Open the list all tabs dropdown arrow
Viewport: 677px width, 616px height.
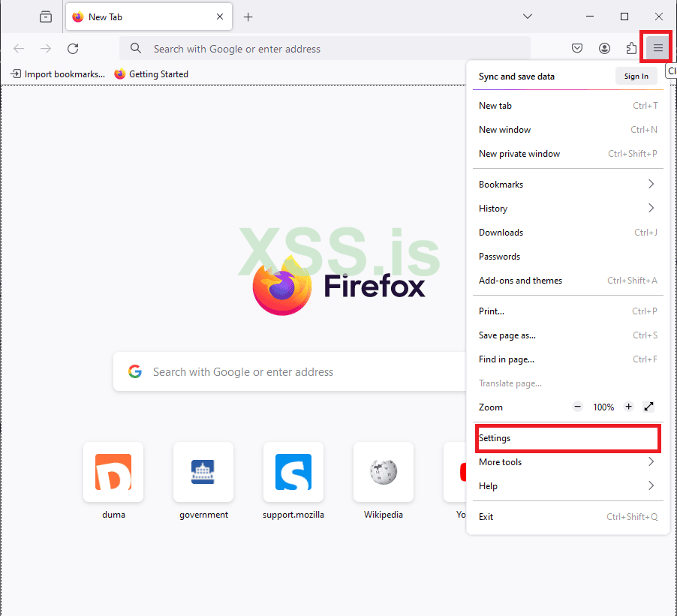click(x=527, y=17)
